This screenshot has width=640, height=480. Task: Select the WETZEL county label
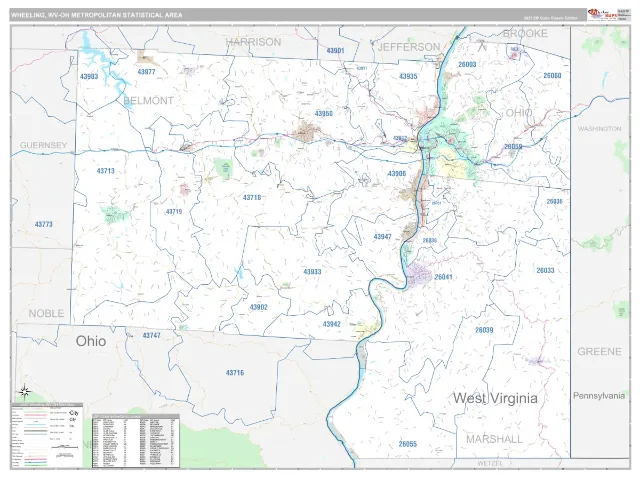490,463
